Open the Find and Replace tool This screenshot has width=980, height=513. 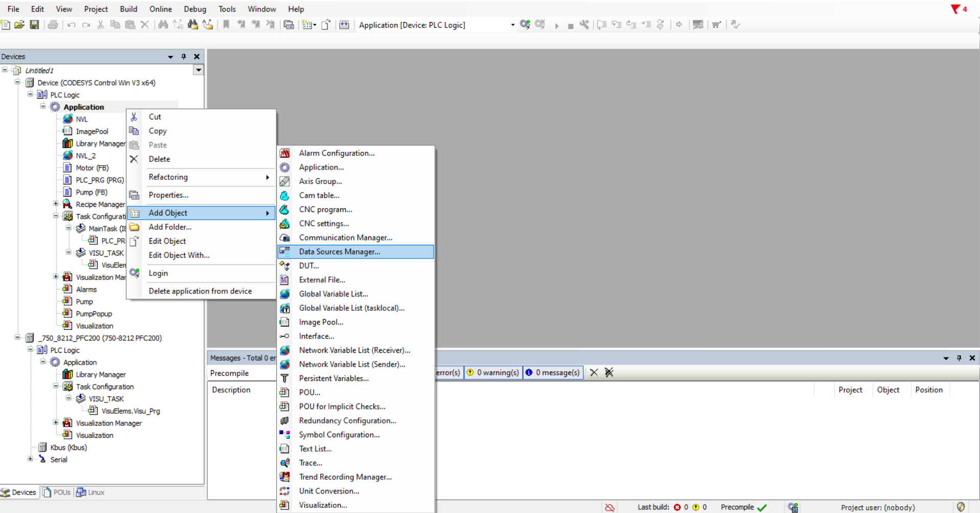pyautogui.click(x=163, y=25)
